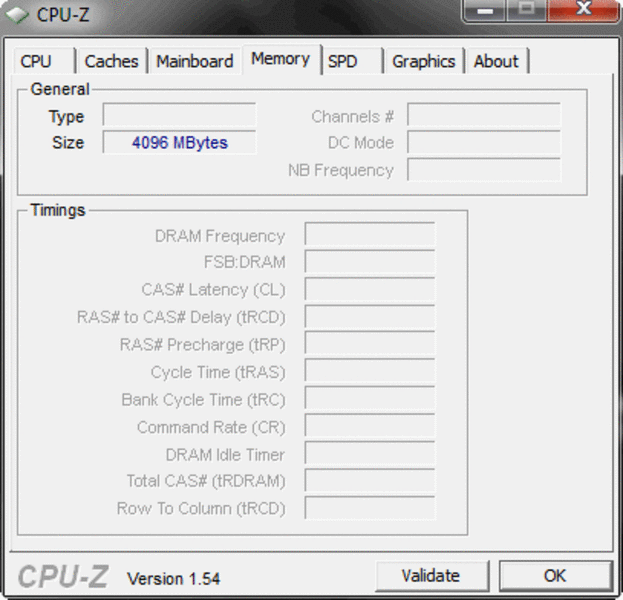
Task: Minimize the CPU-Z window
Action: 485,10
